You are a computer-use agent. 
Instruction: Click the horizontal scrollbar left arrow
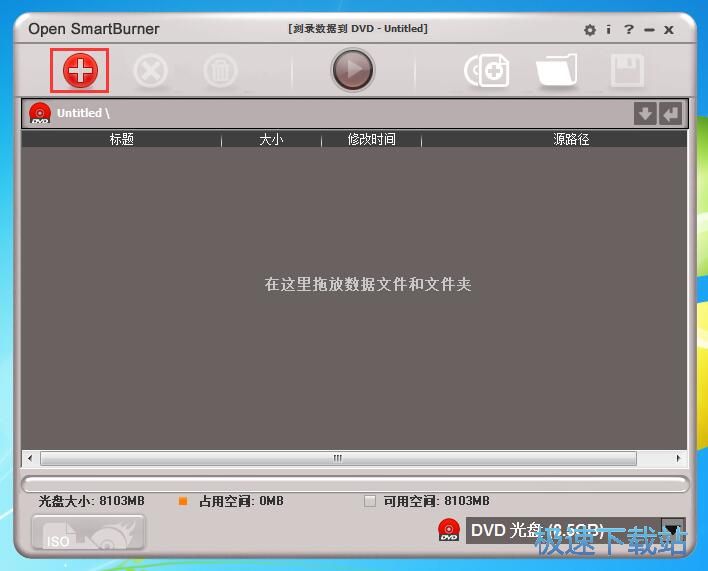(30, 458)
